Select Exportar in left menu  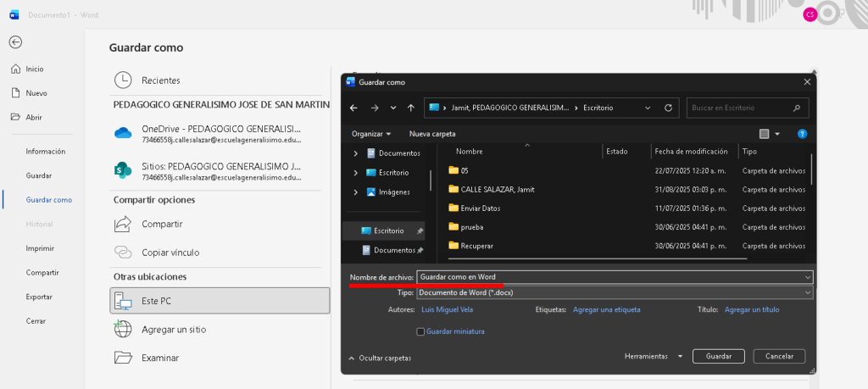point(39,297)
